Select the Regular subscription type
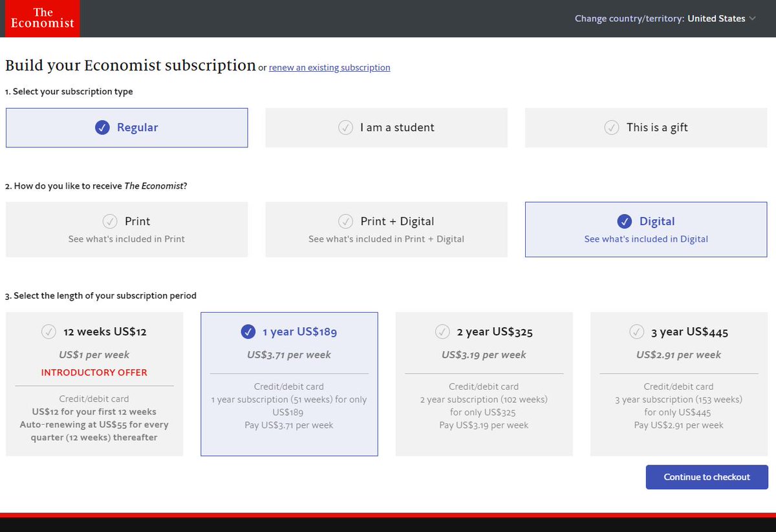 127,127
